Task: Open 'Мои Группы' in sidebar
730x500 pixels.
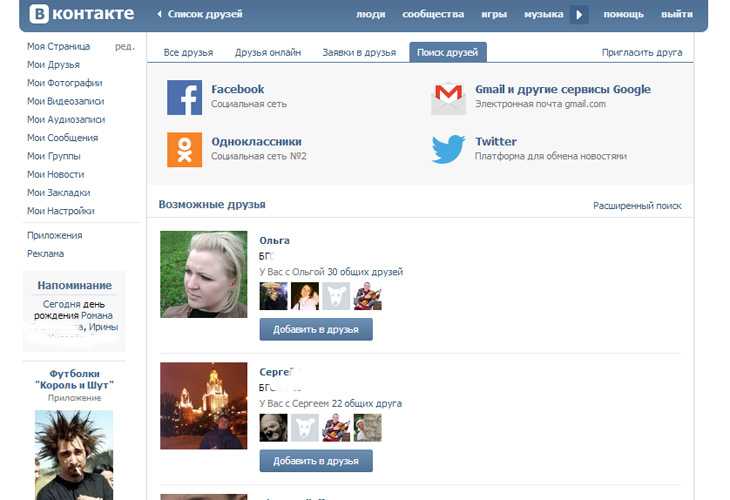Action: [54, 156]
